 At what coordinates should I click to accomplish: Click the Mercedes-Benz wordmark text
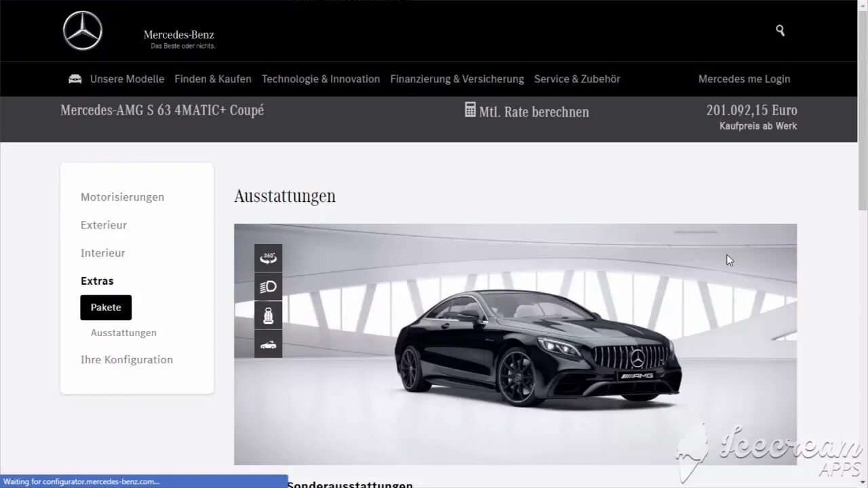pyautogui.click(x=179, y=35)
